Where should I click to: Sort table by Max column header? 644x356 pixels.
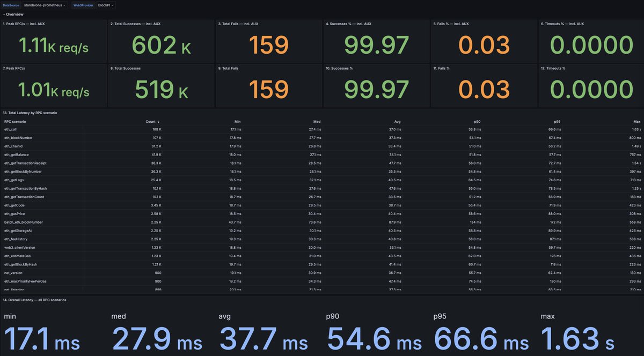(636, 122)
